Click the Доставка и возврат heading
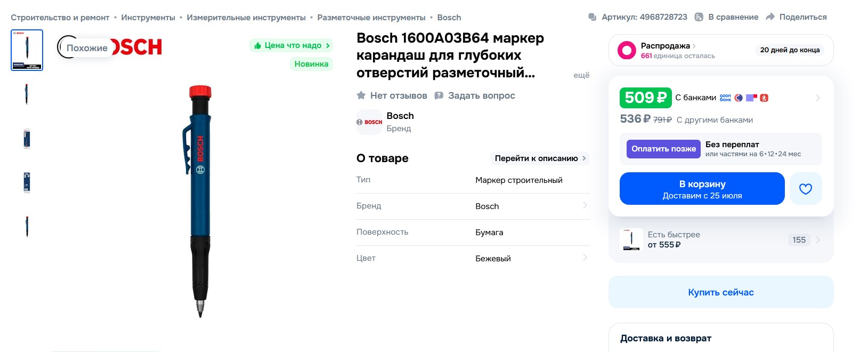Image resolution: width=868 pixels, height=352 pixels. coord(666,338)
